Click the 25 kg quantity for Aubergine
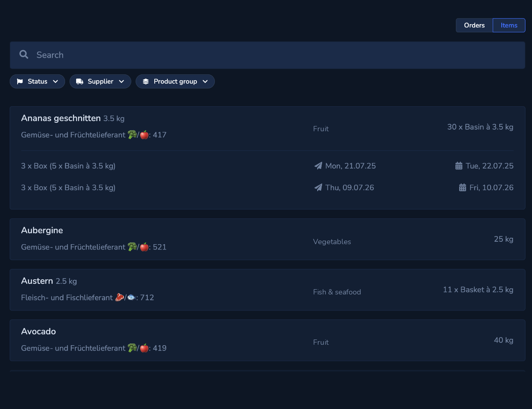The height and width of the screenshot is (409, 532). 504,239
